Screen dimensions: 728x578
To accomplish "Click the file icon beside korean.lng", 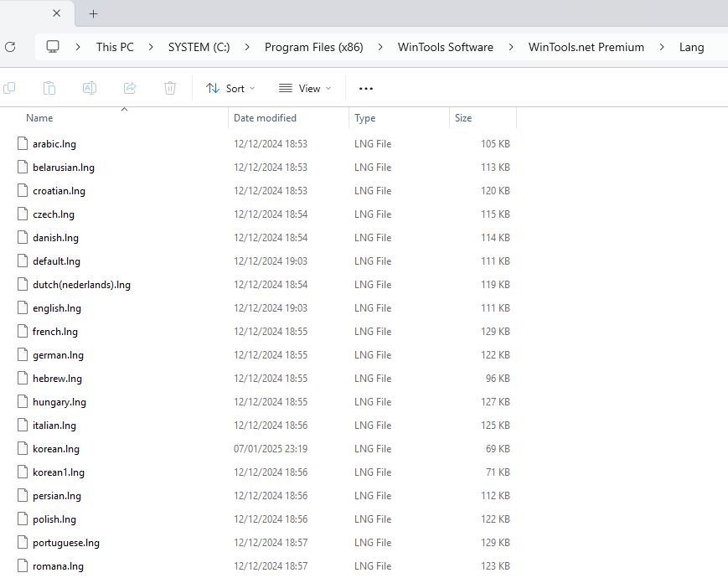I will point(21,448).
